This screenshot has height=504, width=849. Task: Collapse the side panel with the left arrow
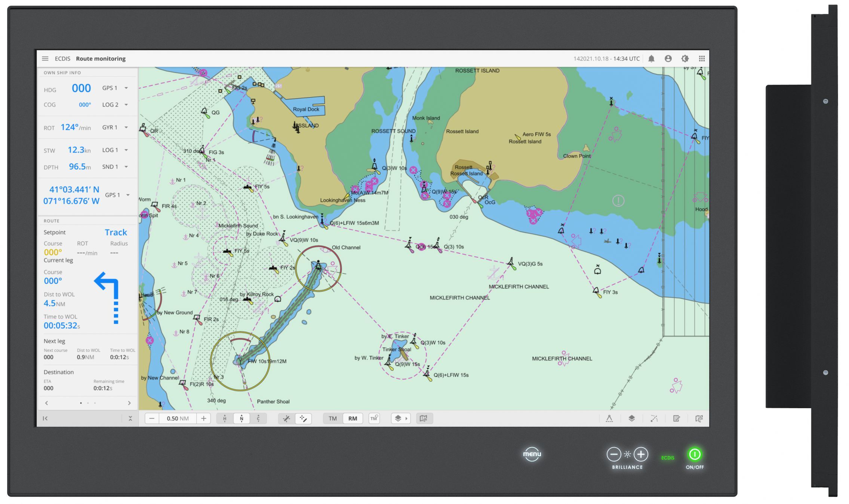click(45, 418)
